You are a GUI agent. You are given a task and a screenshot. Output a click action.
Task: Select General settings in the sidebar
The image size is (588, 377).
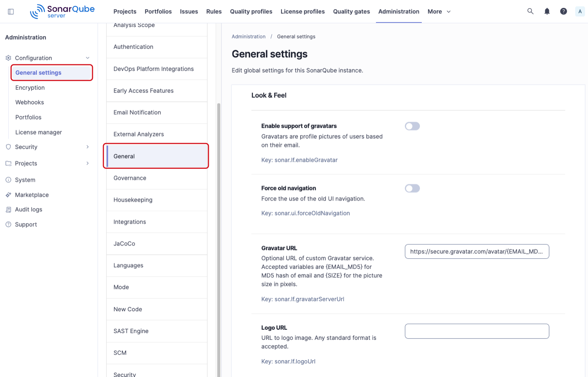(x=52, y=73)
